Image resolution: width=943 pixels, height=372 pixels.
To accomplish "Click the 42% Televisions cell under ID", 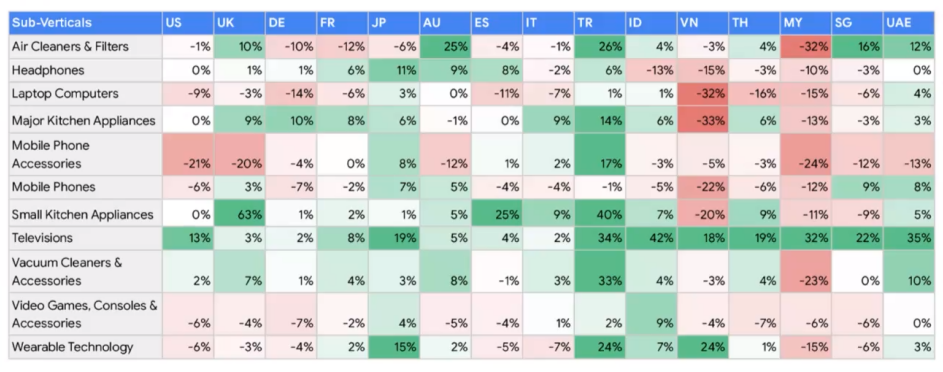I will point(651,238).
